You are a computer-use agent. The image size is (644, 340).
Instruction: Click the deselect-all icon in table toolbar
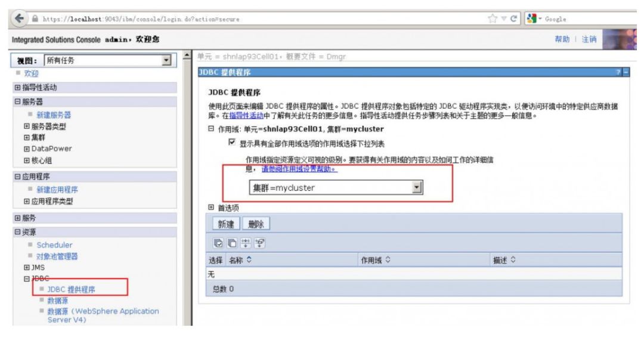click(x=232, y=243)
